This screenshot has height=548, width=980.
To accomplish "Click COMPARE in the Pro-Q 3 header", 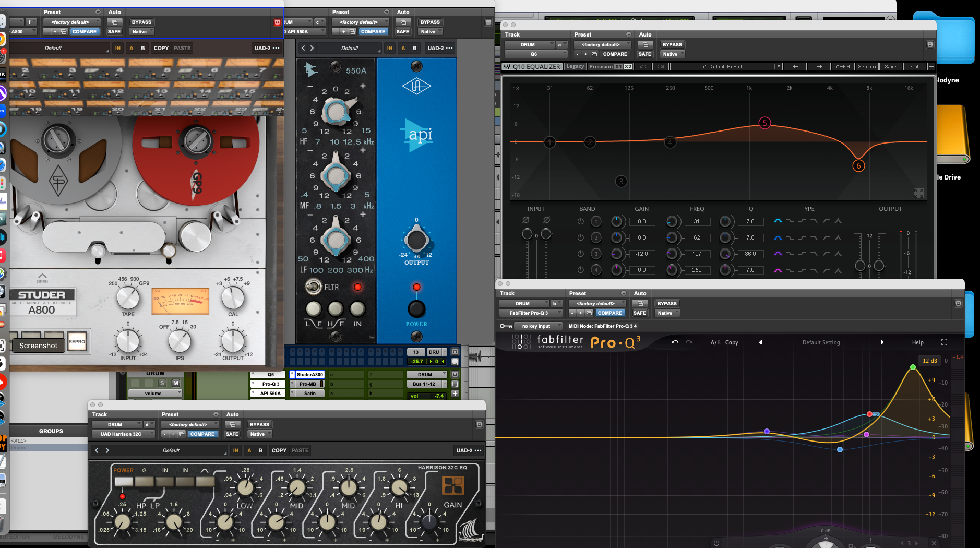I will [609, 313].
